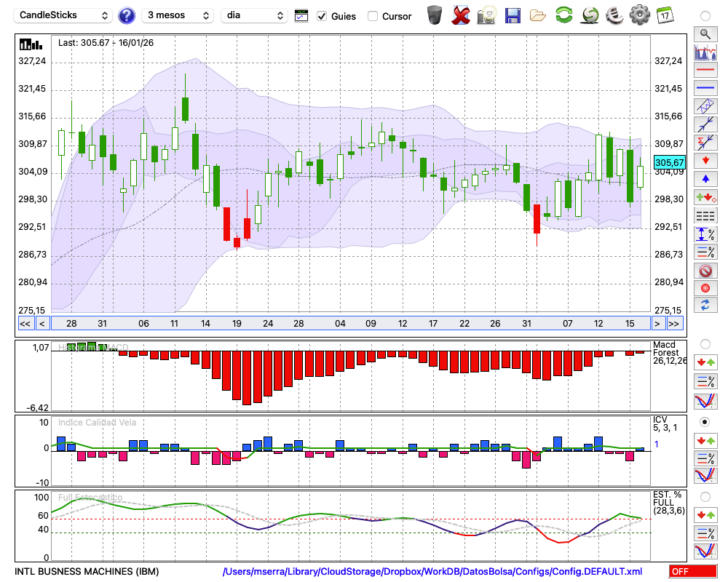Click the 'EST. % FULL (28,3,6)' label
The width and height of the screenshot is (728, 582).
[x=669, y=503]
